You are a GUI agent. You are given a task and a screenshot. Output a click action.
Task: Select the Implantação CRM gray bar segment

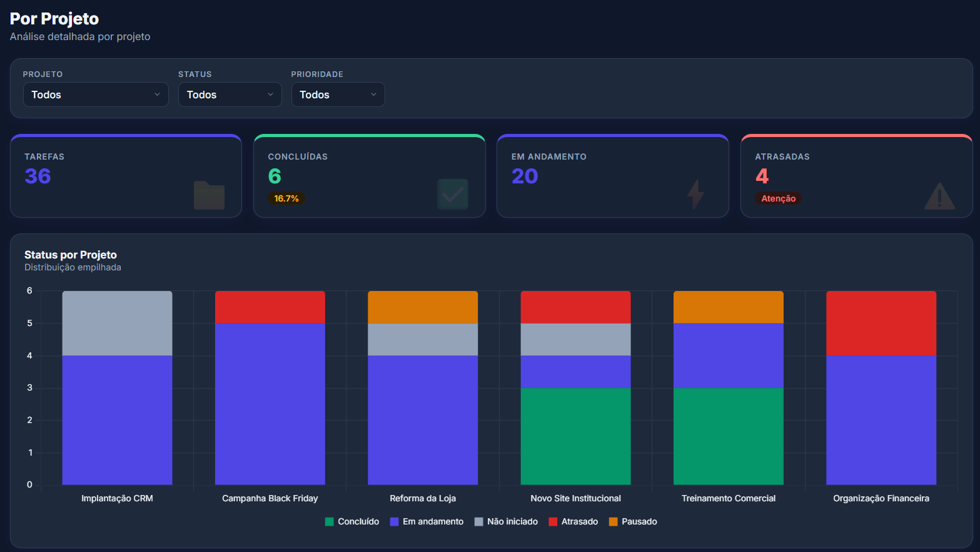[x=117, y=323]
